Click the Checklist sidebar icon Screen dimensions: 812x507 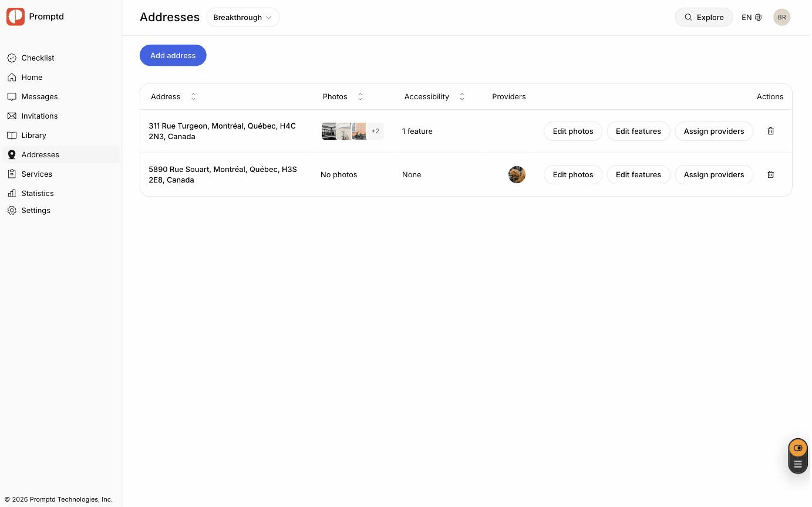tap(12, 58)
